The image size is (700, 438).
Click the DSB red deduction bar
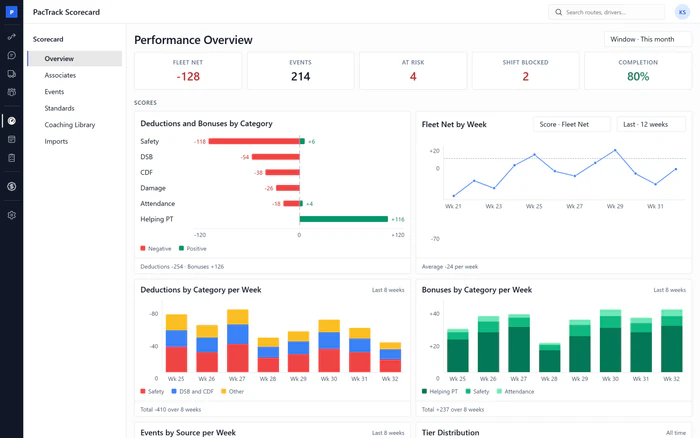coord(275,157)
